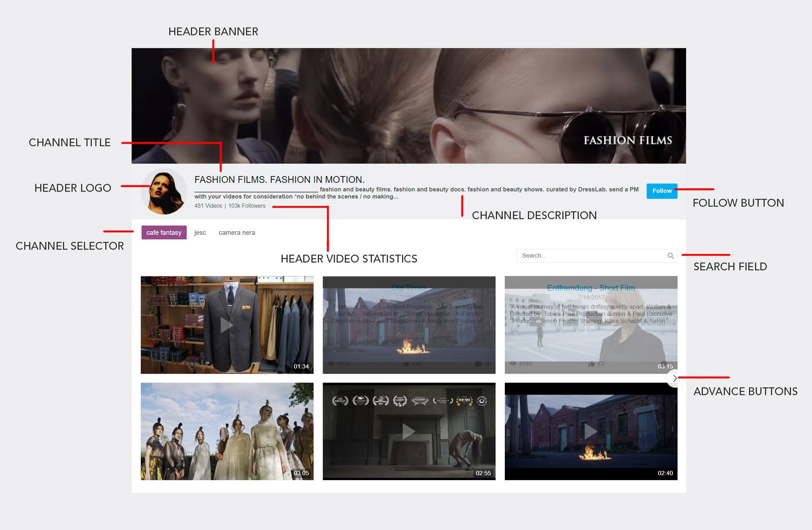Select the cafe fantasy channel tab
The height and width of the screenshot is (530, 812).
[x=164, y=232]
